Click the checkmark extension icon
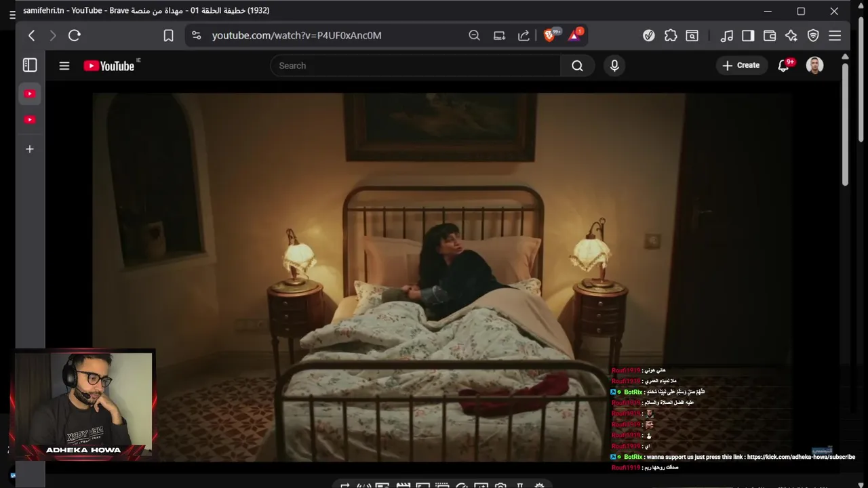This screenshot has width=868, height=488. coord(649,35)
